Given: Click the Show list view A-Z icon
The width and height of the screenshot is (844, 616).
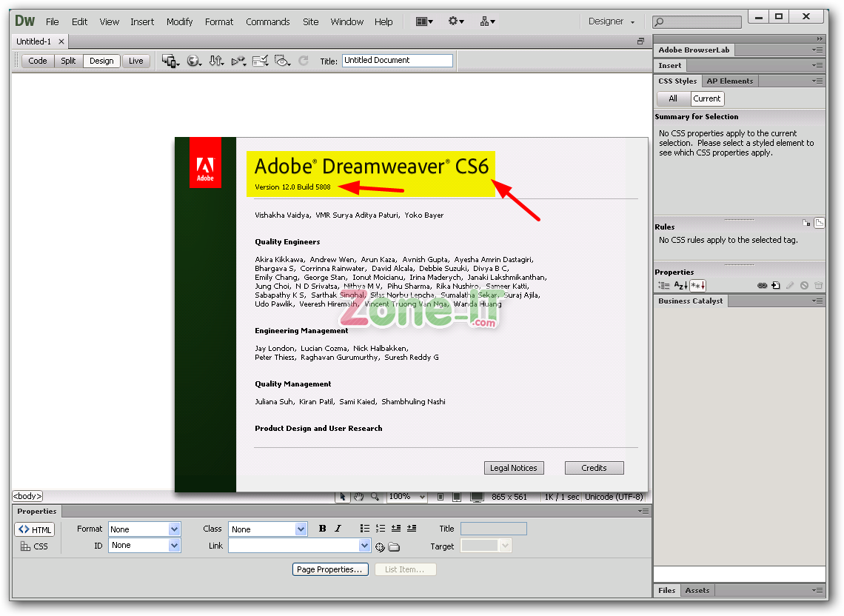Looking at the screenshot, I should coord(681,285).
